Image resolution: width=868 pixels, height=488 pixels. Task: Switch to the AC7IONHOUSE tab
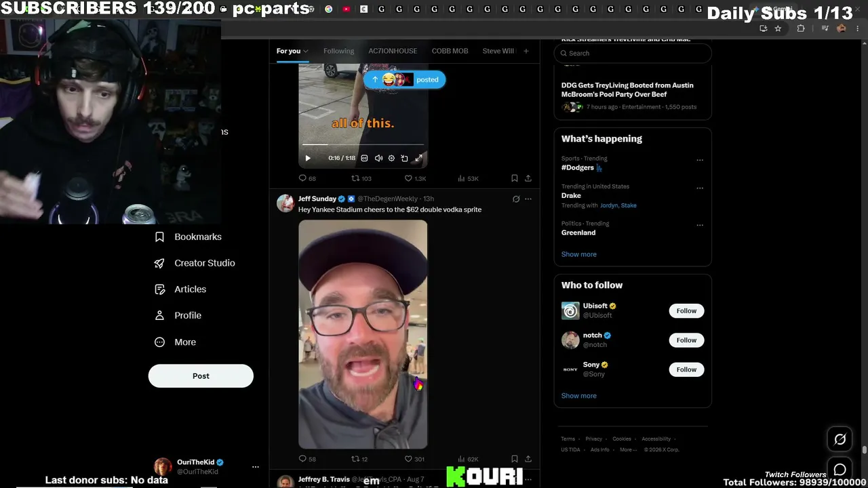click(x=393, y=51)
